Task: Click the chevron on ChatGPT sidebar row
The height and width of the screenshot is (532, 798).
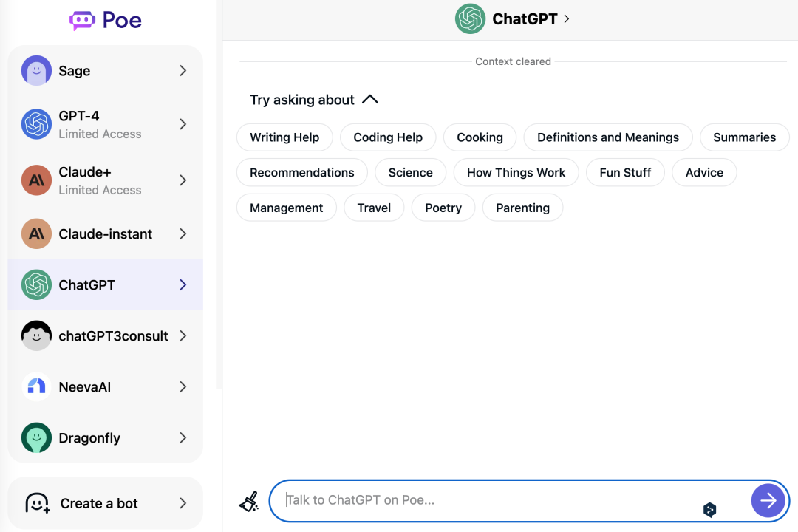Action: click(x=183, y=284)
